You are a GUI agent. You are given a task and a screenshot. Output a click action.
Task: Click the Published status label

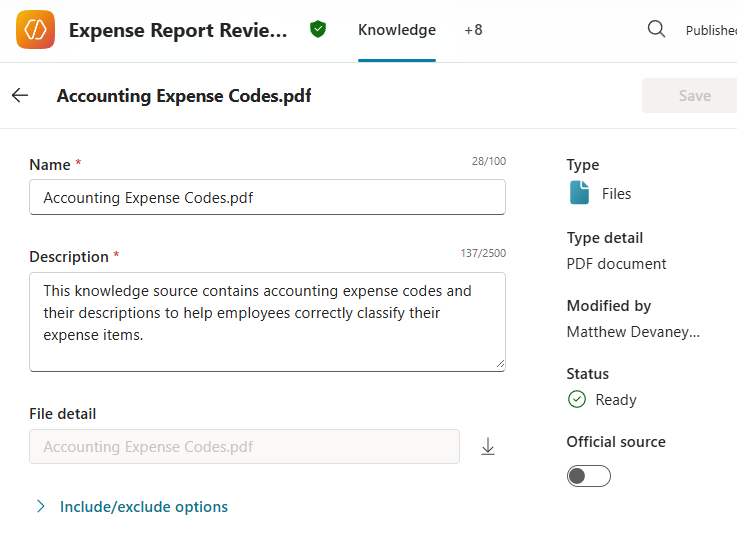(711, 31)
